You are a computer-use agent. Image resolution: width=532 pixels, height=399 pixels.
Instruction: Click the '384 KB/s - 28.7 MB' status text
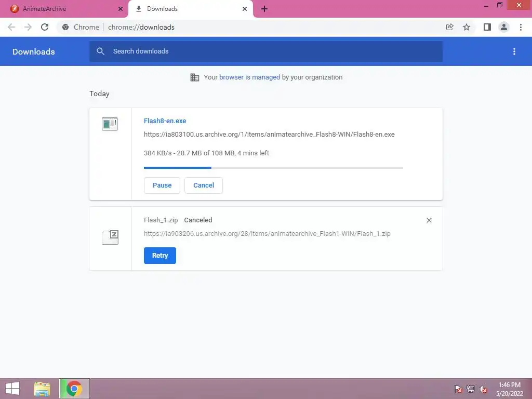(206, 153)
